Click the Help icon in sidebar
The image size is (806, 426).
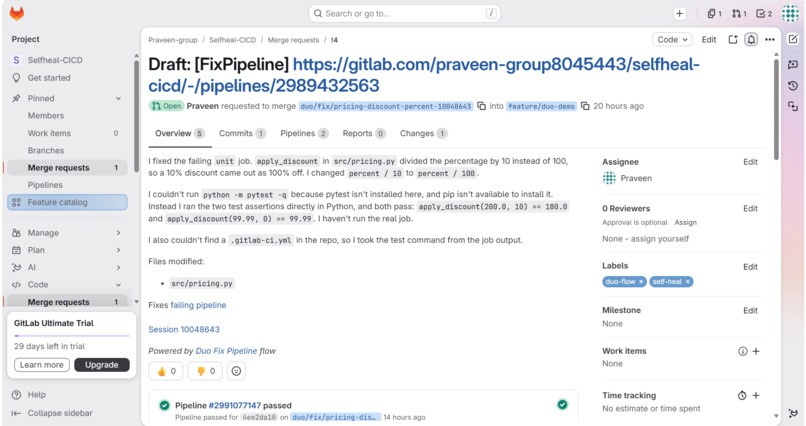click(16, 395)
